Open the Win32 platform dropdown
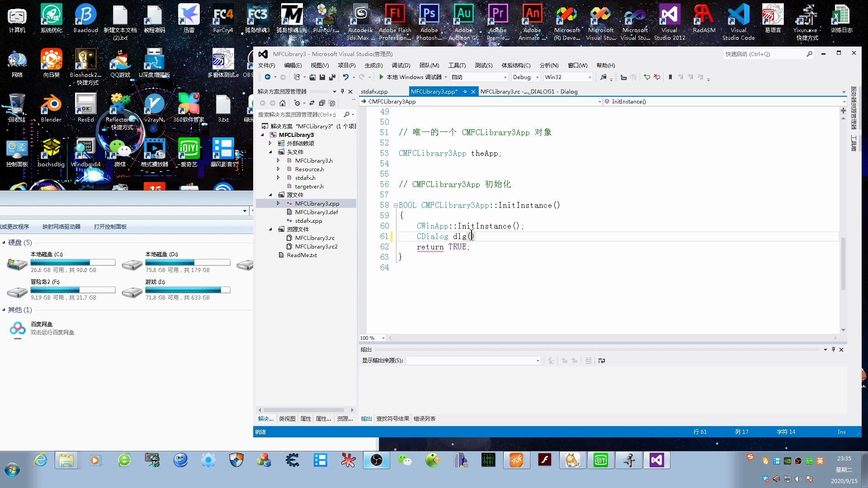 pos(590,77)
